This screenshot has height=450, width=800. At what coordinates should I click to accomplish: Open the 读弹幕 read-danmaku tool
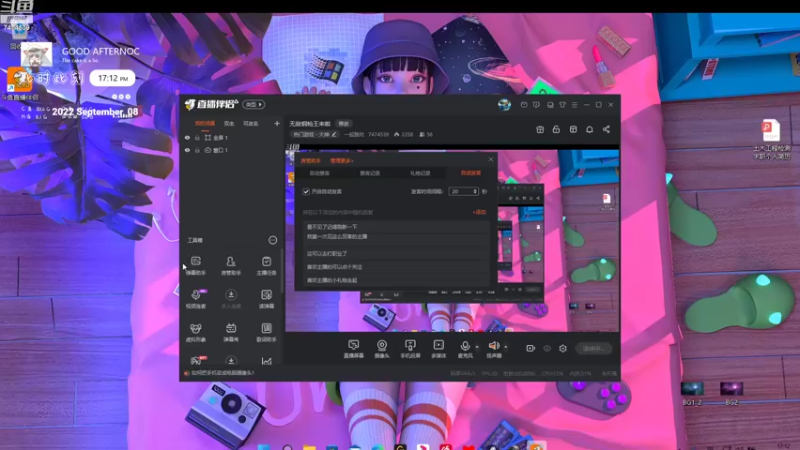pyautogui.click(x=266, y=299)
